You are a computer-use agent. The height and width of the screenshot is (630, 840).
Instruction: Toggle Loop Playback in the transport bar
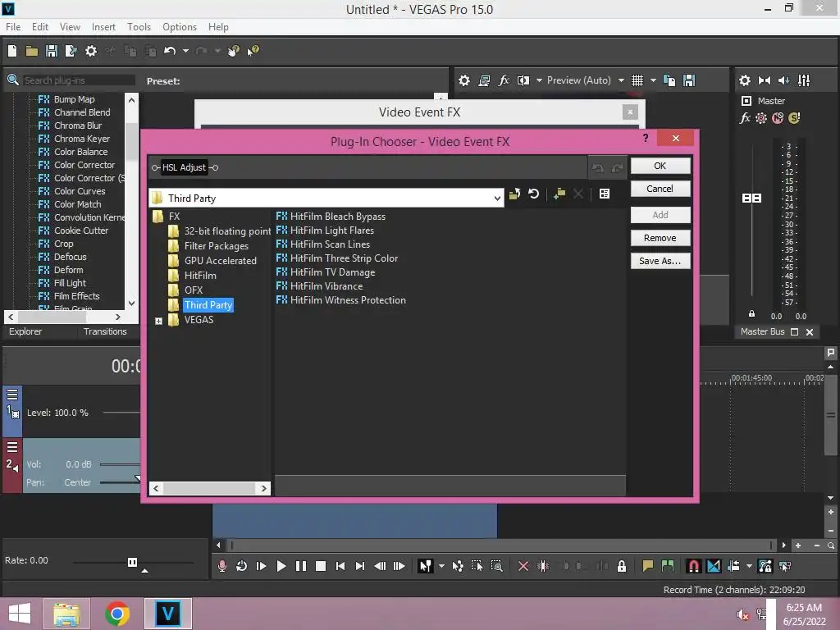(242, 566)
